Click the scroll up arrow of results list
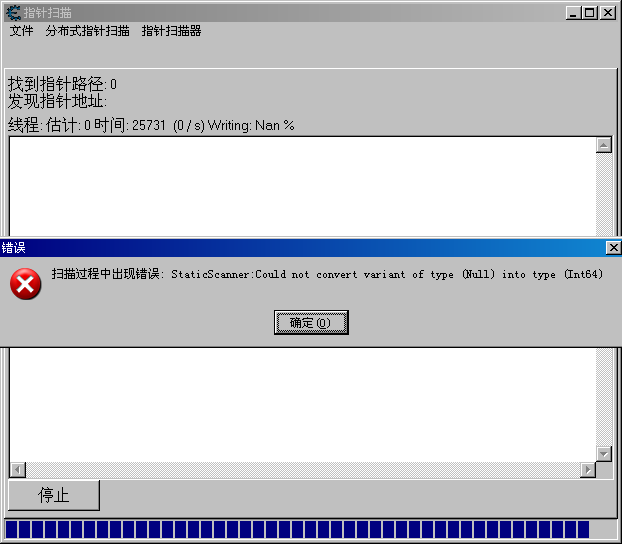 click(x=603, y=145)
